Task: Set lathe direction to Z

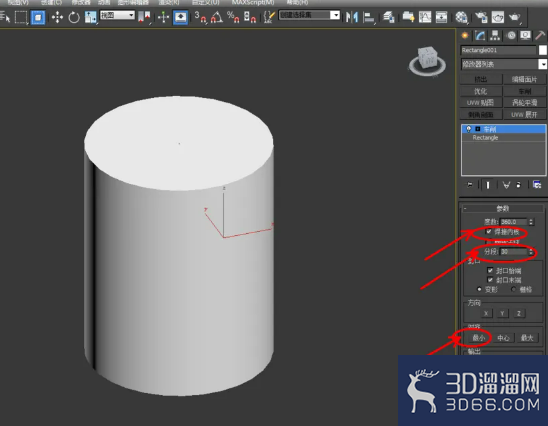Action: 519,313
